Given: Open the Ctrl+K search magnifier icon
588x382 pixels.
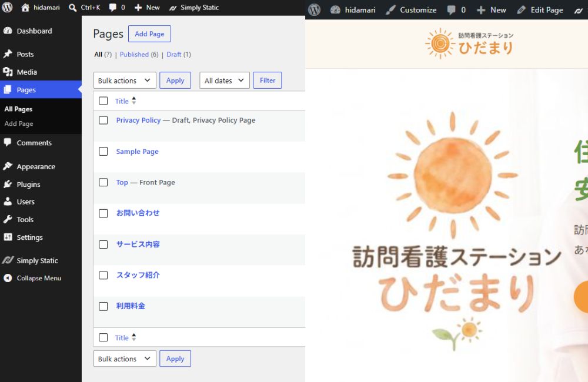Looking at the screenshot, I should (x=73, y=8).
